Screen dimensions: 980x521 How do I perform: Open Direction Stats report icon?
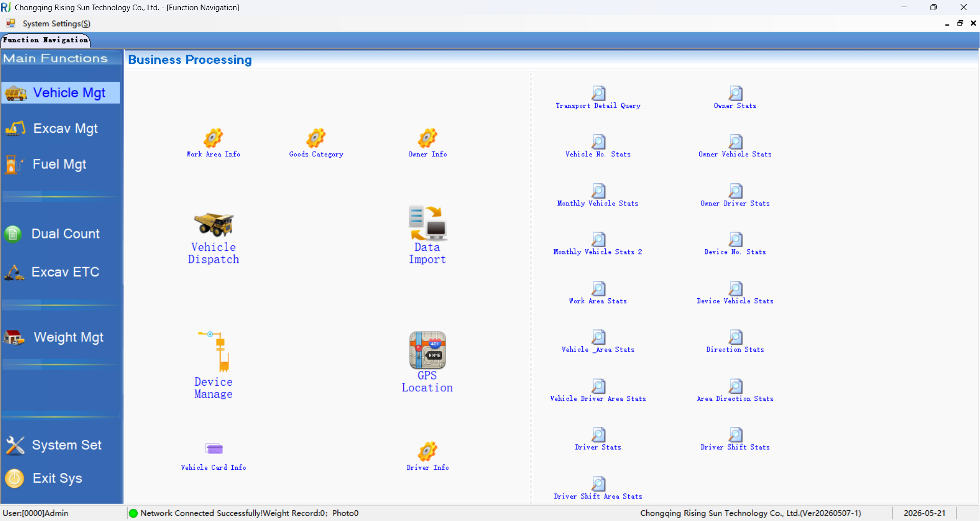[736, 337]
